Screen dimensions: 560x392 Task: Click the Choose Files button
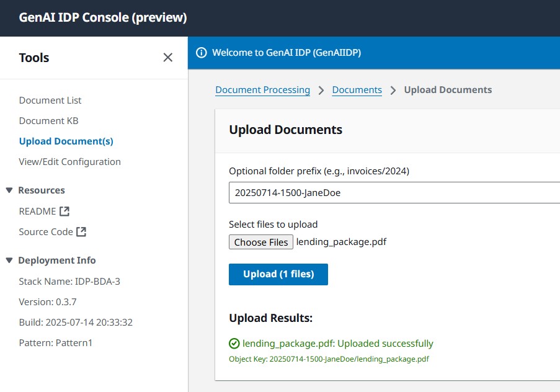tap(260, 242)
